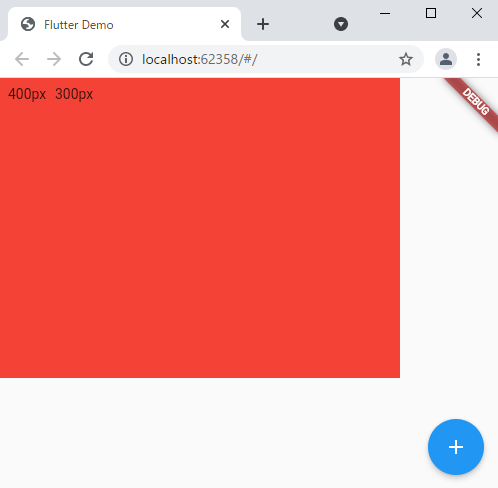Click the blue floating add button
The width and height of the screenshot is (498, 488).
[x=456, y=447]
